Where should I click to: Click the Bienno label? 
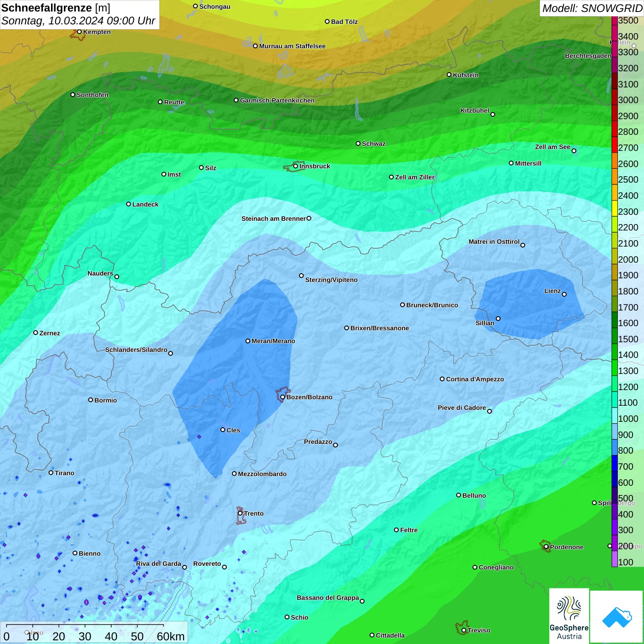90,553
